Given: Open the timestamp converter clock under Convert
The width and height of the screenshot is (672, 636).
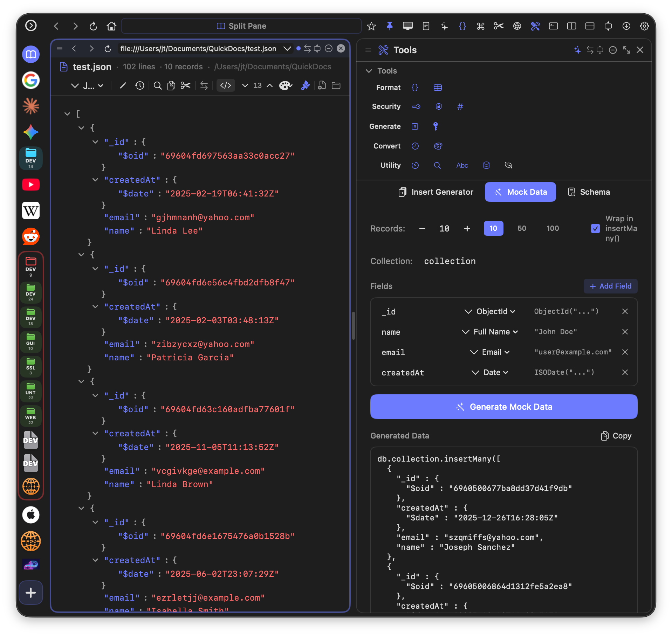Looking at the screenshot, I should click(415, 146).
